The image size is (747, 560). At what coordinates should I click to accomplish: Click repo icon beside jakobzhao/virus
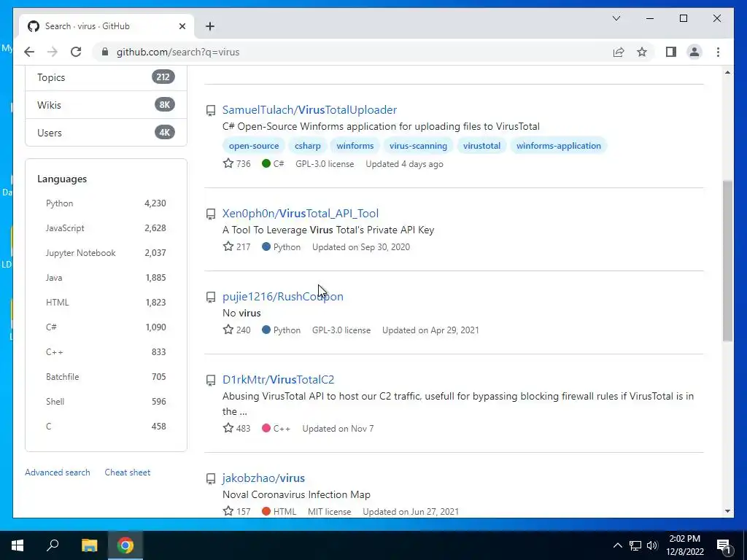211,478
